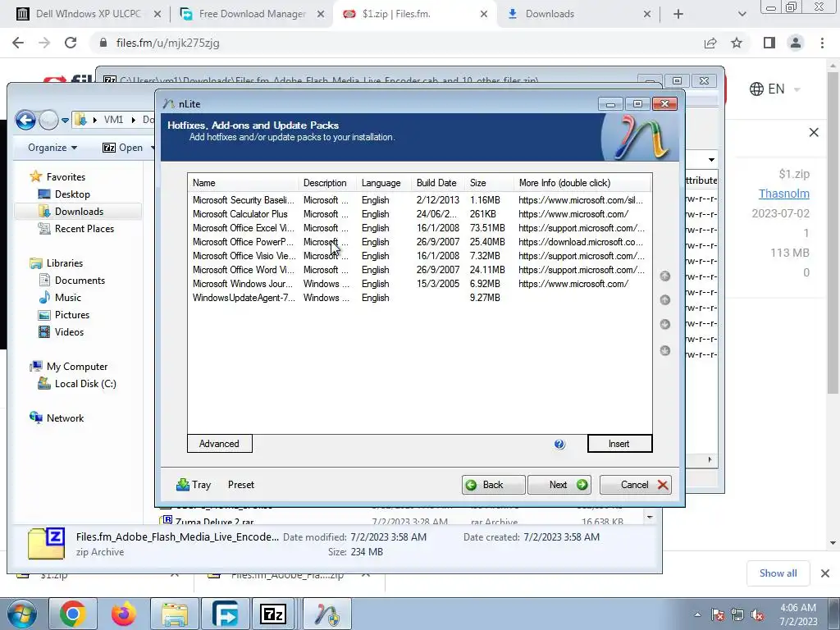Go Back to the previous nLite step
This screenshot has height=630, width=840.
click(x=493, y=485)
